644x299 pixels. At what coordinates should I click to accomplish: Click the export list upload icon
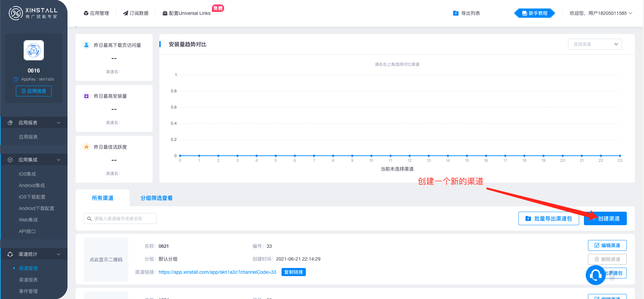pyautogui.click(x=456, y=13)
